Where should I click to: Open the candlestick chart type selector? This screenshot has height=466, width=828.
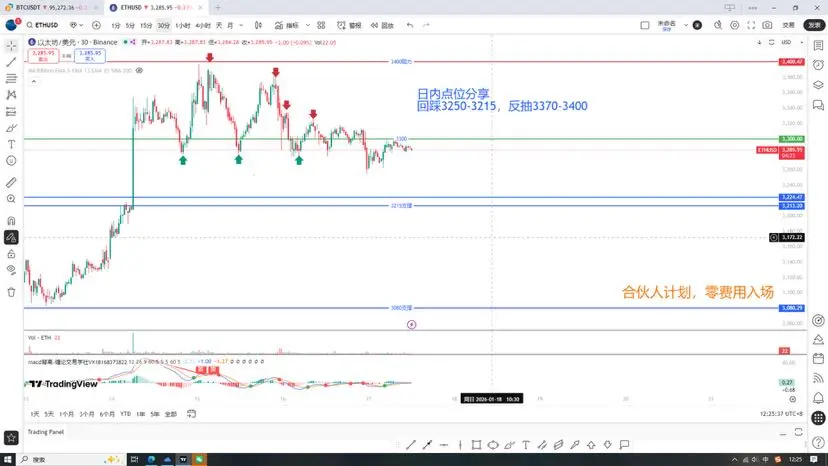click(258, 25)
